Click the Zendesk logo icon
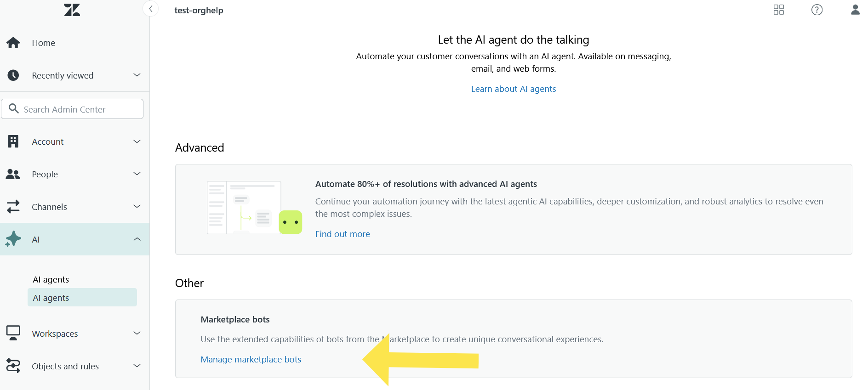Image resolution: width=868 pixels, height=390 pixels. tap(72, 10)
